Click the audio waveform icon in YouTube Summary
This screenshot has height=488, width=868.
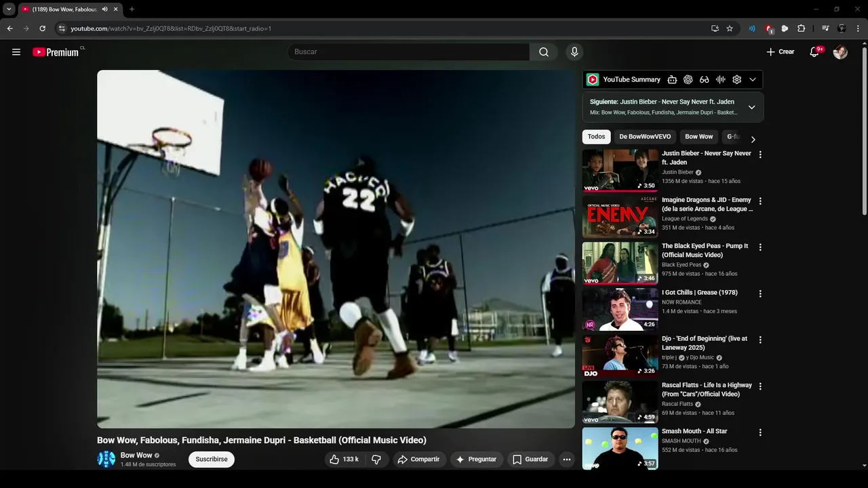pos(721,79)
